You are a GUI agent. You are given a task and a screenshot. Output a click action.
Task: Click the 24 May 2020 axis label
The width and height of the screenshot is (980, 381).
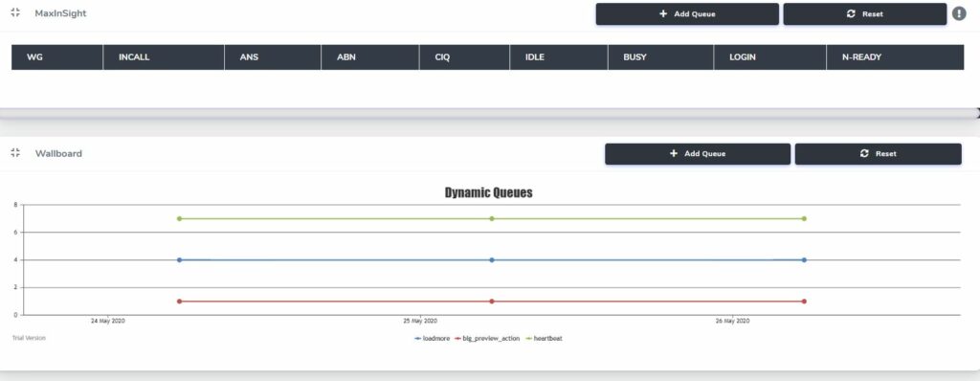(x=108, y=321)
